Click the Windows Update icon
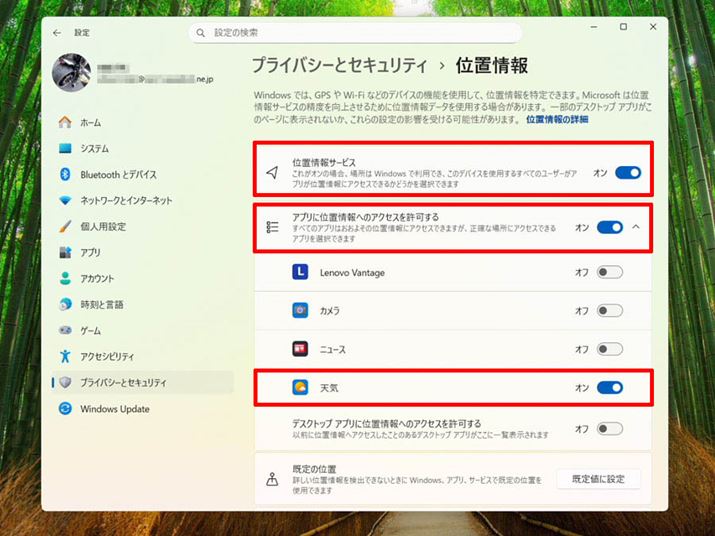The height and width of the screenshot is (536, 715). click(x=66, y=408)
